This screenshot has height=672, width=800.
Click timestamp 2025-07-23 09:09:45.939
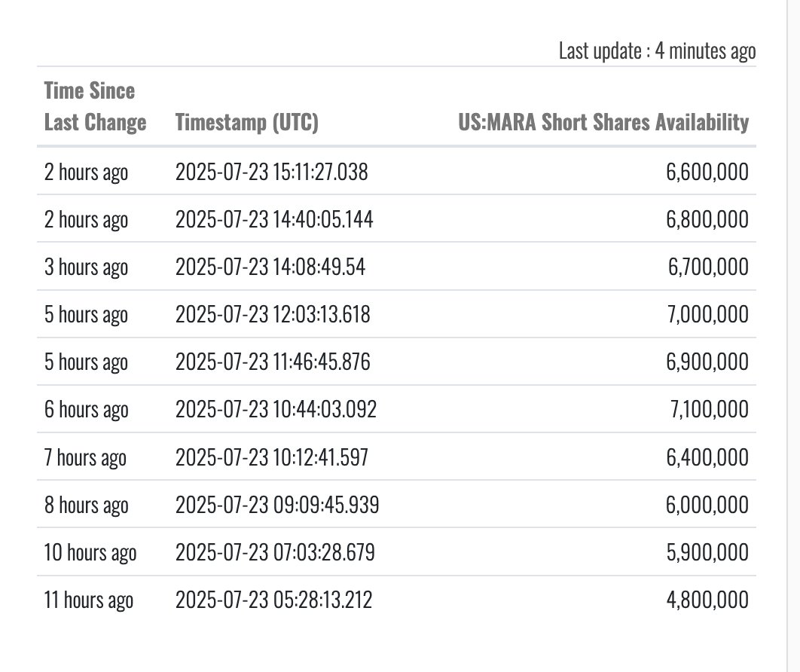tap(277, 505)
